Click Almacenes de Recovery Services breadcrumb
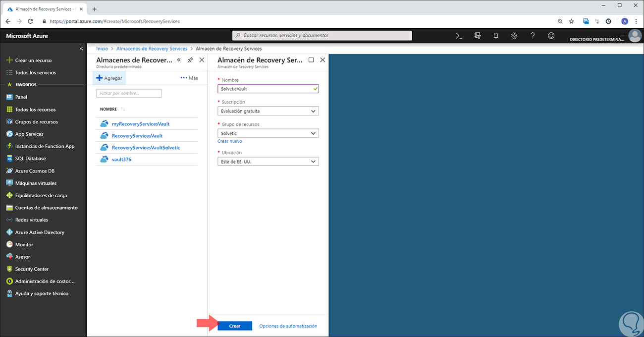The height and width of the screenshot is (337, 644). (152, 49)
